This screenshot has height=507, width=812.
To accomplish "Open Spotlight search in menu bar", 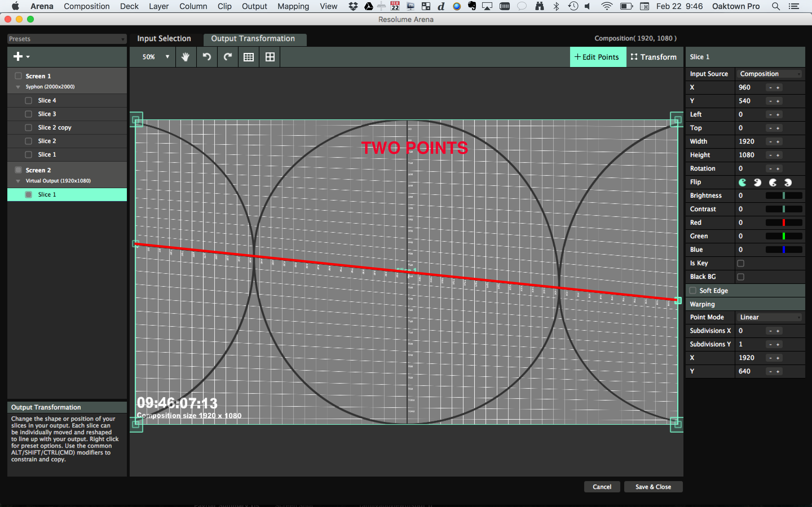I will (776, 6).
